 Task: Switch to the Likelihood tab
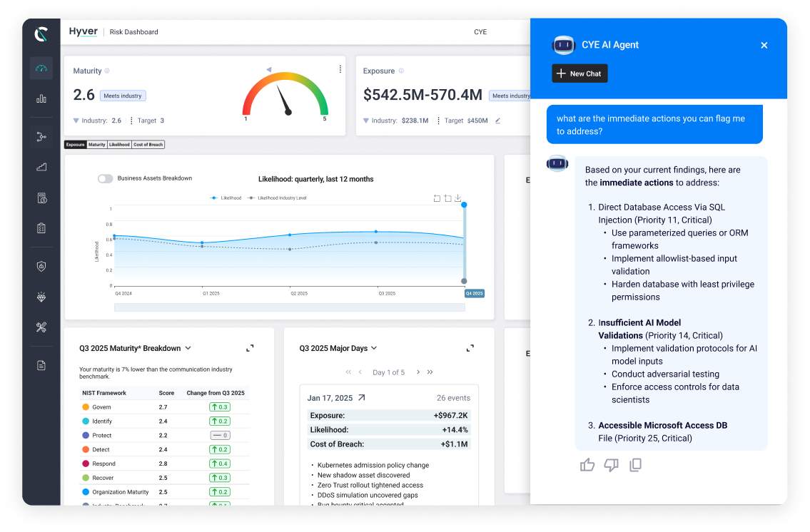point(119,145)
